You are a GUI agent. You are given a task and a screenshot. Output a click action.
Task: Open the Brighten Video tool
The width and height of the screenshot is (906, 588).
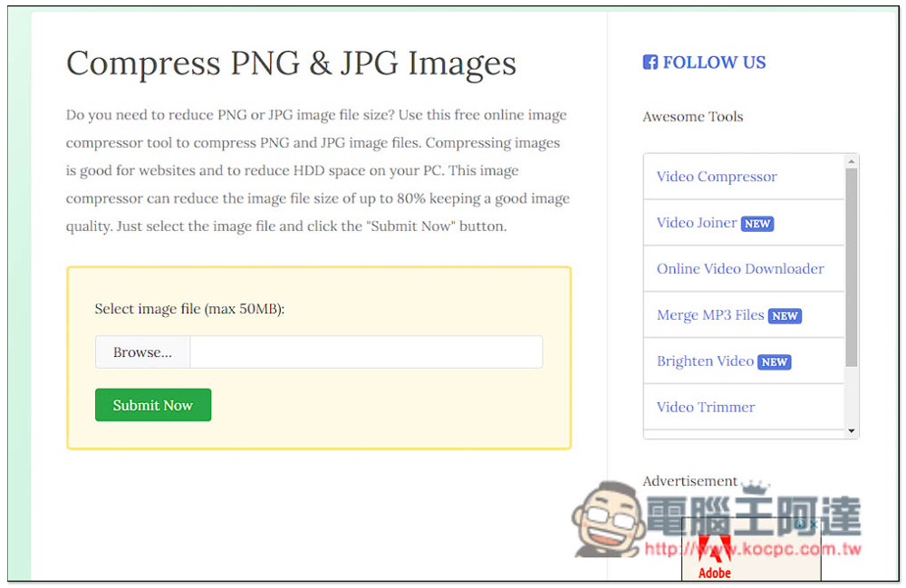tap(706, 361)
